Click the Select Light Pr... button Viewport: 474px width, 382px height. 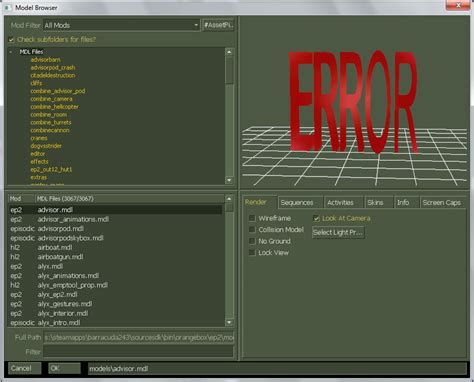click(338, 232)
